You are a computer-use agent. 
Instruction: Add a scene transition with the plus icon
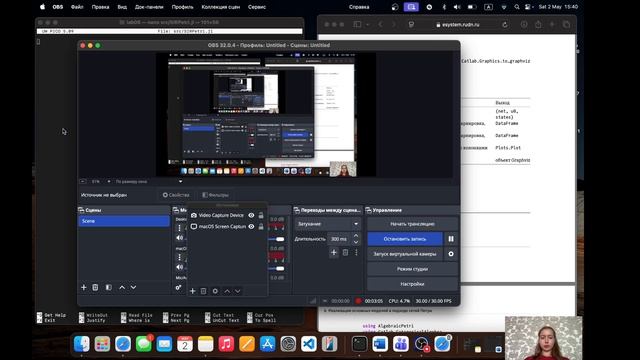333,253
